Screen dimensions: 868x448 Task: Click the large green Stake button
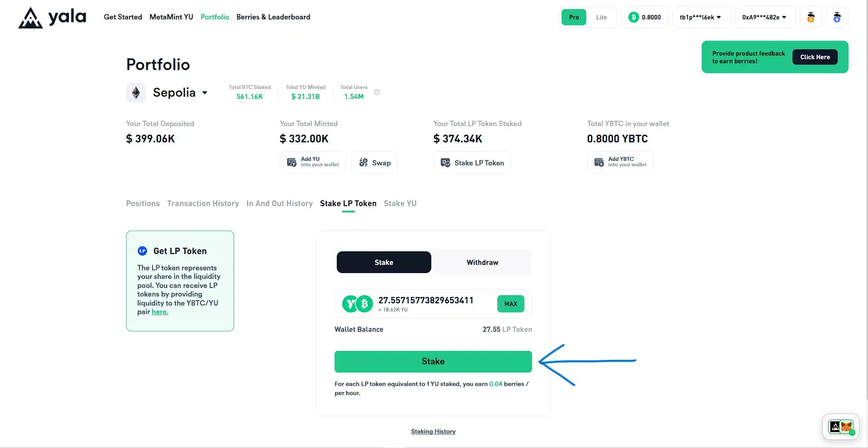click(433, 362)
